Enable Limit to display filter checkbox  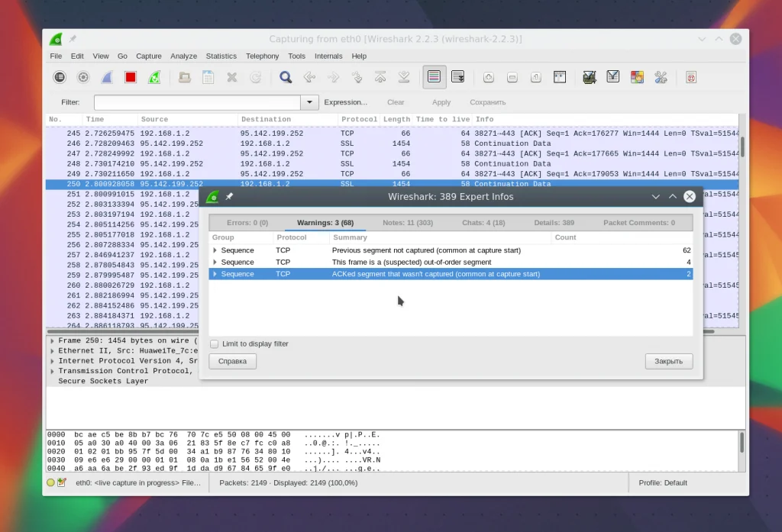(x=215, y=344)
